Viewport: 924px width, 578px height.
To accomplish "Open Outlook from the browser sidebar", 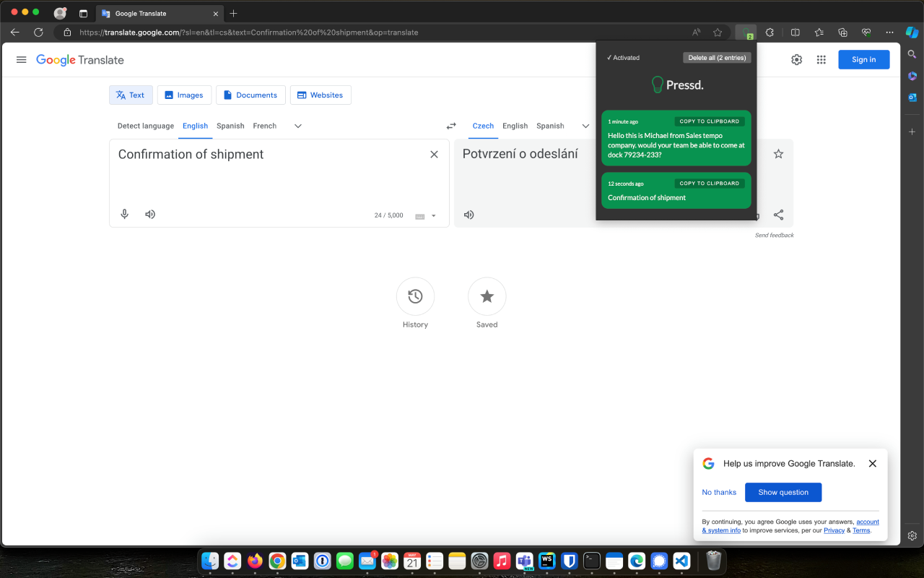I will click(x=912, y=98).
